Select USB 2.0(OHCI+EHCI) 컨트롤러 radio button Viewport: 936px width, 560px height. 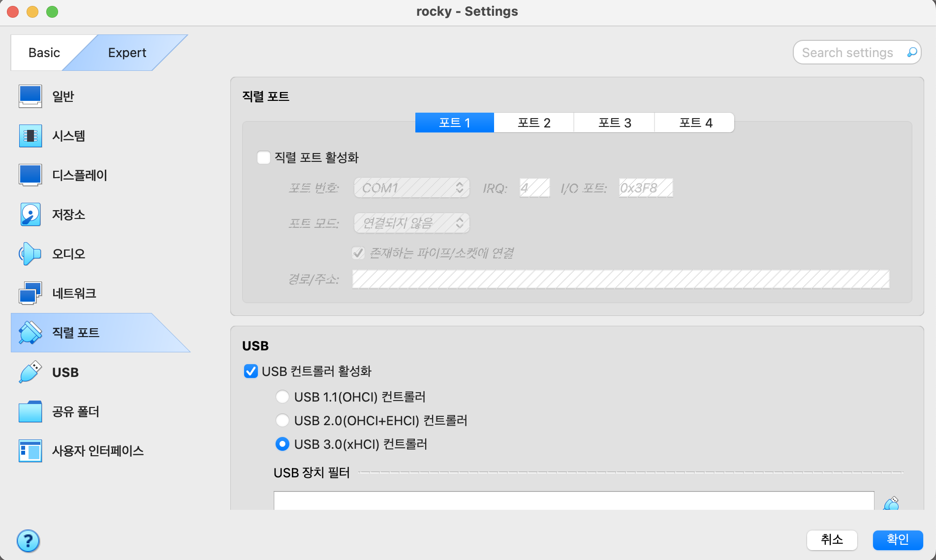[282, 420]
